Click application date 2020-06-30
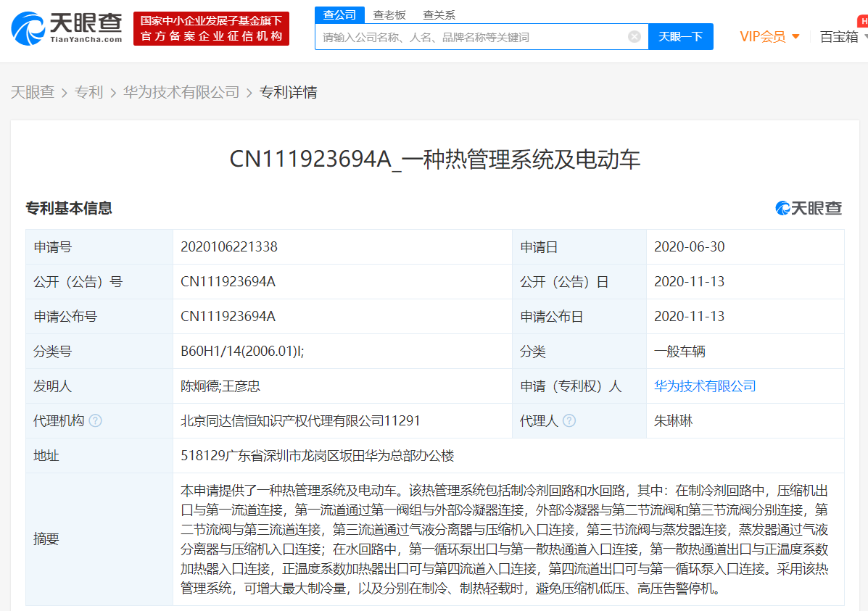The image size is (868, 611). click(689, 246)
